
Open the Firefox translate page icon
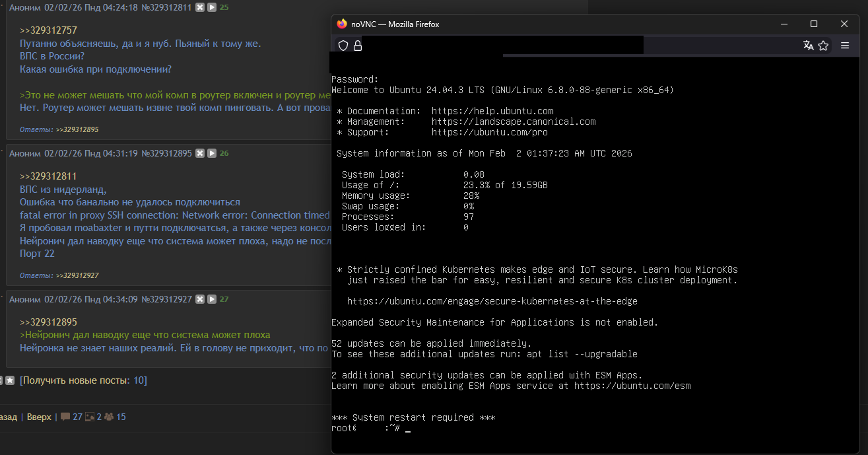point(808,46)
